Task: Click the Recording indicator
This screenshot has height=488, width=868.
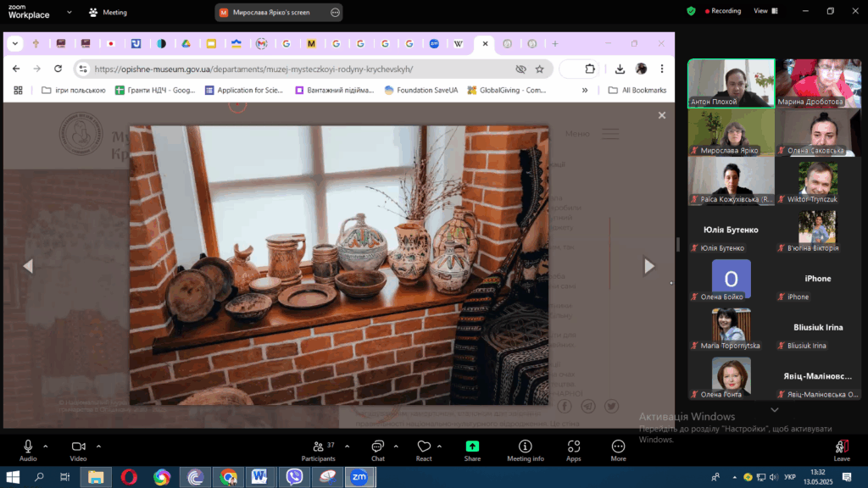Action: pyautogui.click(x=721, y=11)
